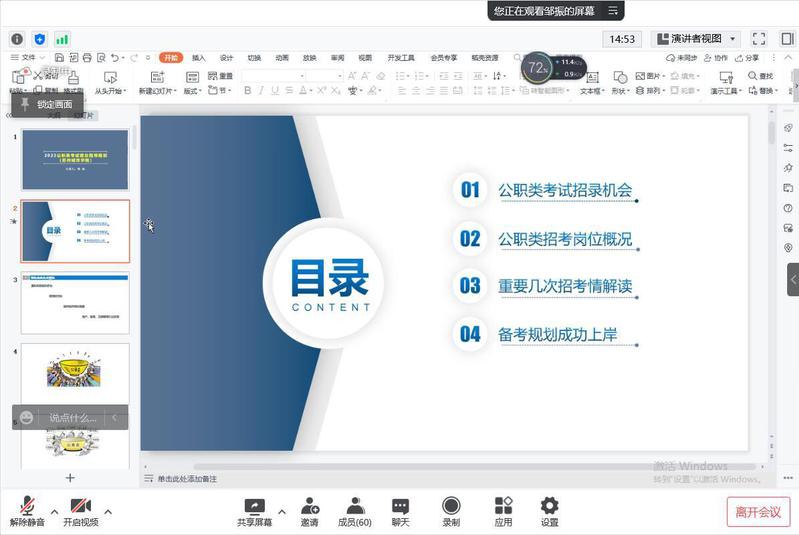Open meeting 设置 settings gear
799x535 pixels.
[549, 510]
